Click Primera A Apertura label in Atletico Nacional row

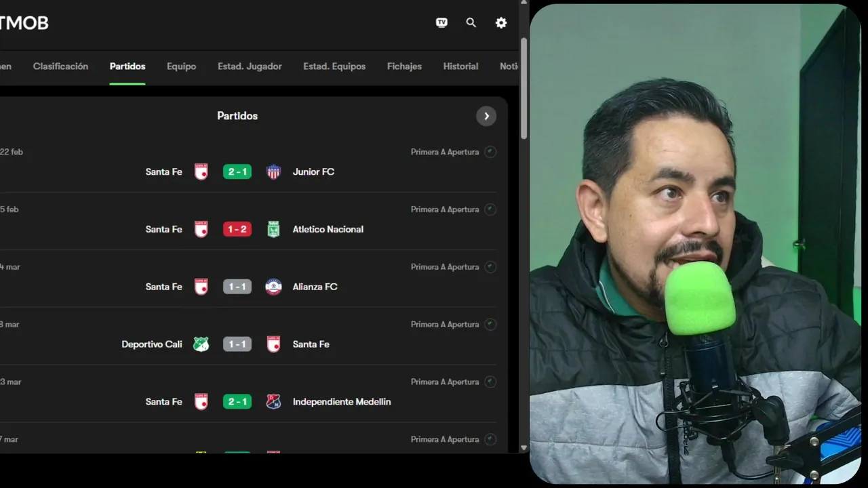(x=445, y=210)
